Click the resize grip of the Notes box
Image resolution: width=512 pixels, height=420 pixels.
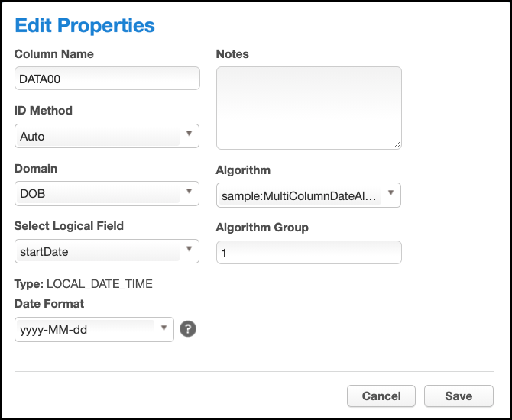point(397,144)
